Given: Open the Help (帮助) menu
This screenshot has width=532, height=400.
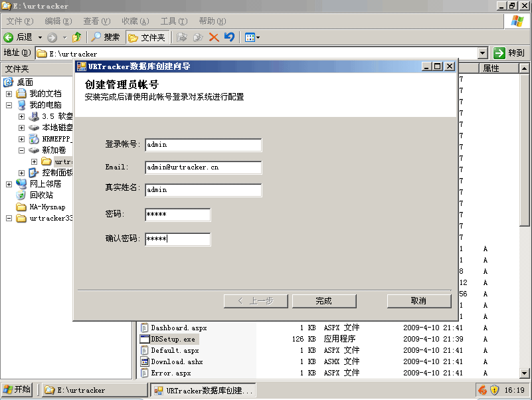Looking at the screenshot, I should 213,21.
